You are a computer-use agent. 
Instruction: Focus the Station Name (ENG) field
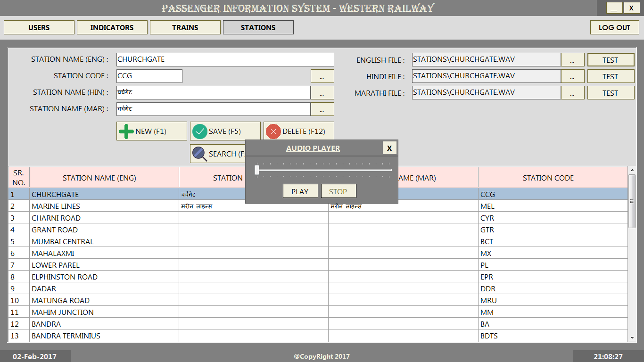pyautogui.click(x=225, y=59)
